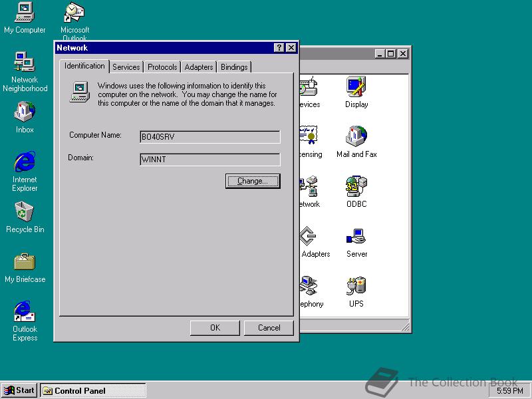Switch to the Bindings tab

click(x=234, y=67)
